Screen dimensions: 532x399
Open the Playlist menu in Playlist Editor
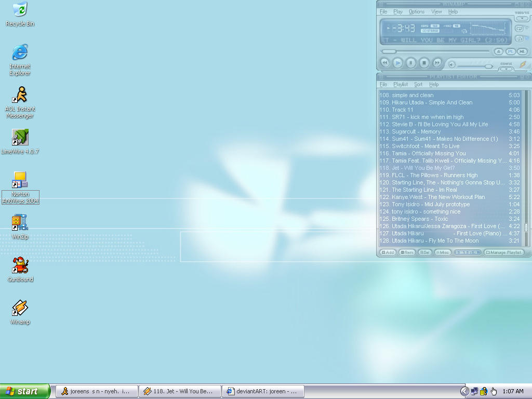click(x=401, y=84)
